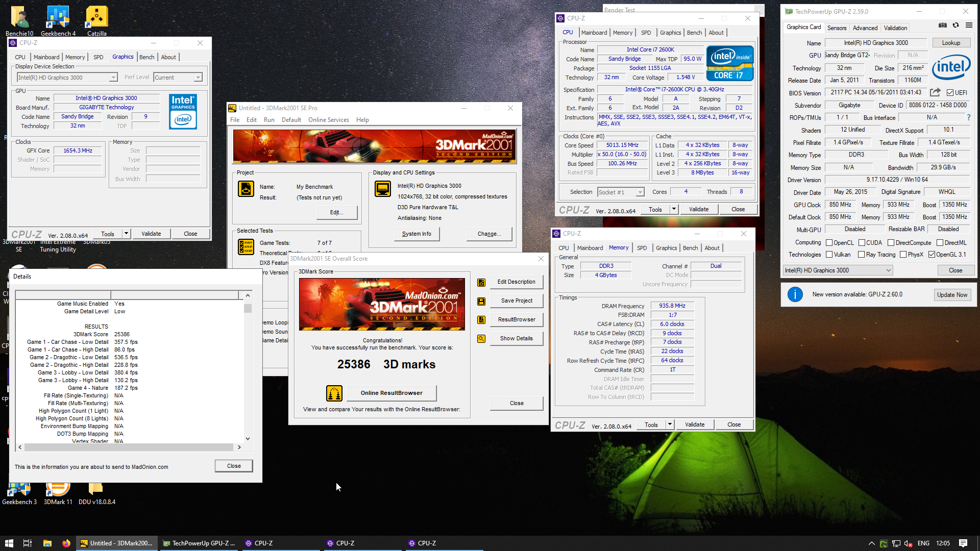This screenshot has width=980, height=551.
Task: Click the ResultBrowser icon
Action: pyautogui.click(x=481, y=320)
